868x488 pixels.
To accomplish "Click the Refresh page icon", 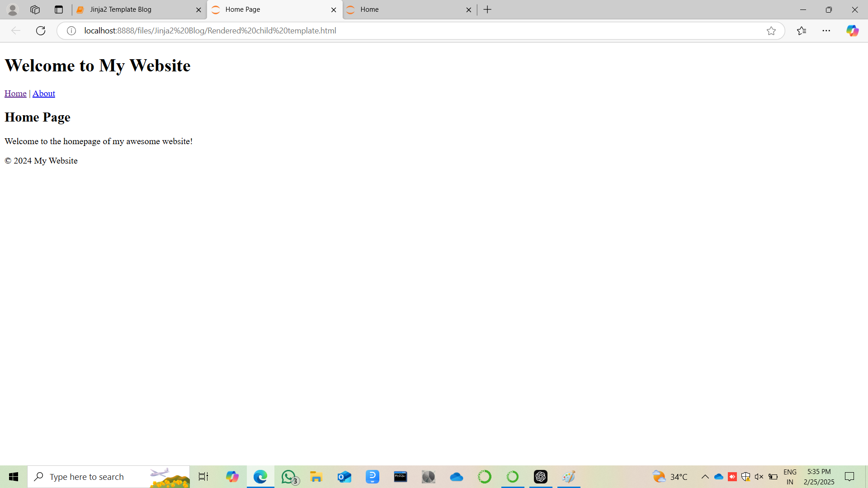I will [x=41, y=31].
